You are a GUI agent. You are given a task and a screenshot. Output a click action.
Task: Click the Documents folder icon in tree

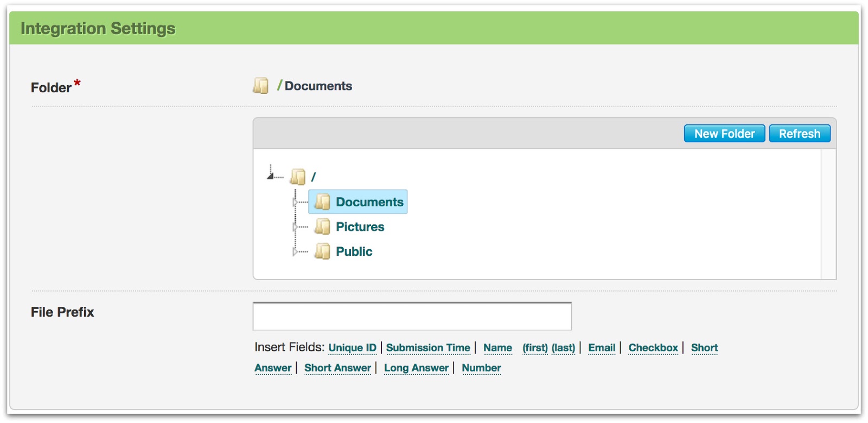[x=322, y=202]
